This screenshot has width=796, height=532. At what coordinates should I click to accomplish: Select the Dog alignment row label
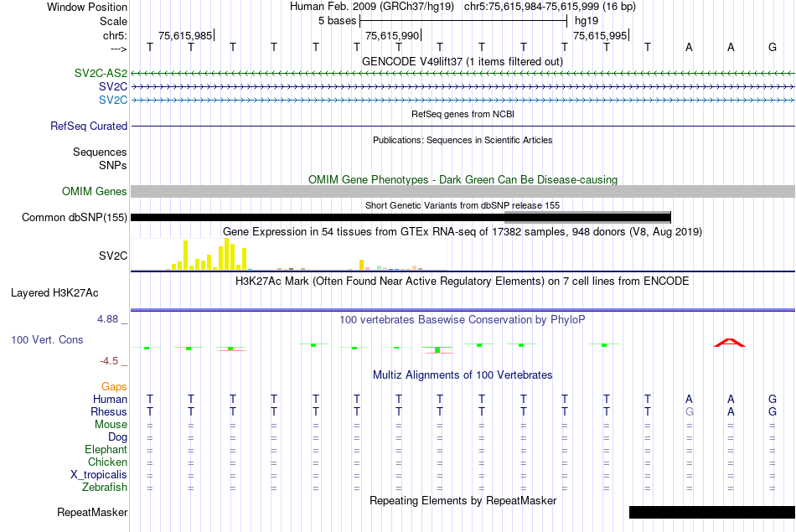pyautogui.click(x=117, y=437)
